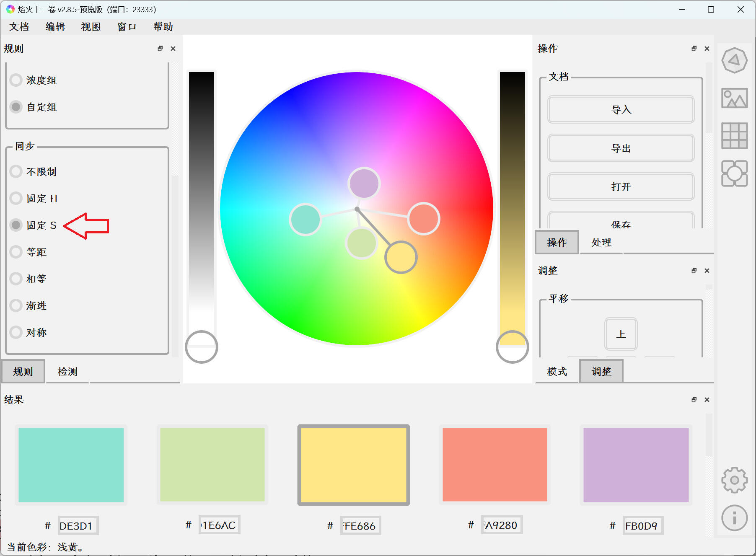The width and height of the screenshot is (756, 556).
Task: Choose the 浓度组 radio option
Action: [16, 80]
